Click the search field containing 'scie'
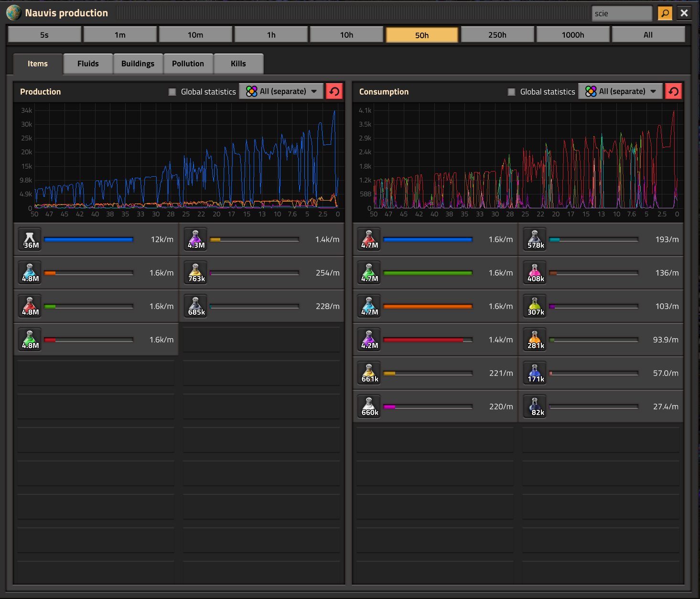700x599 pixels. click(621, 13)
